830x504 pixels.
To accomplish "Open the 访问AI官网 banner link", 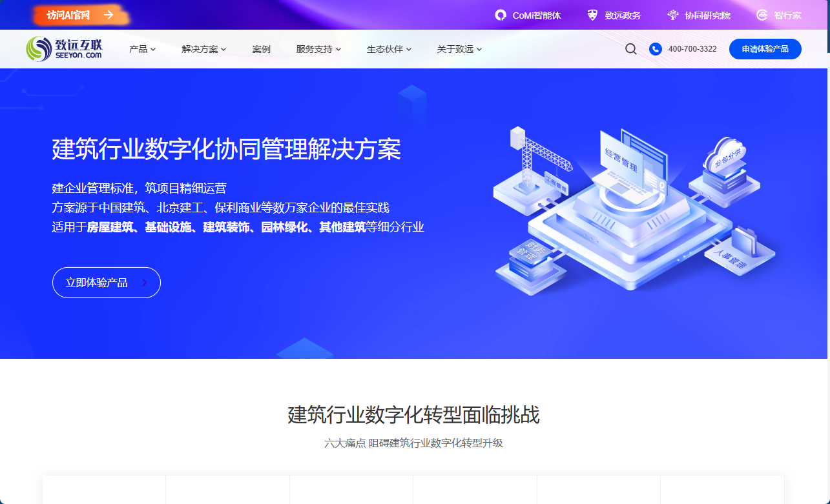I will point(68,15).
